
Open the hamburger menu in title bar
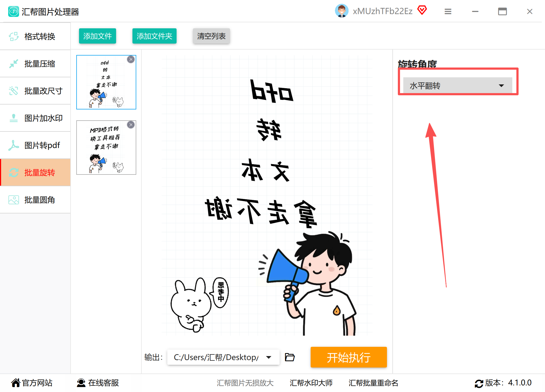[448, 11]
